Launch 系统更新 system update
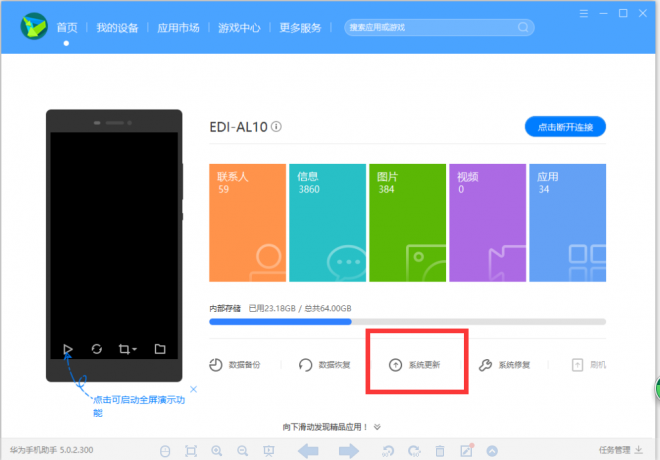 click(x=415, y=364)
